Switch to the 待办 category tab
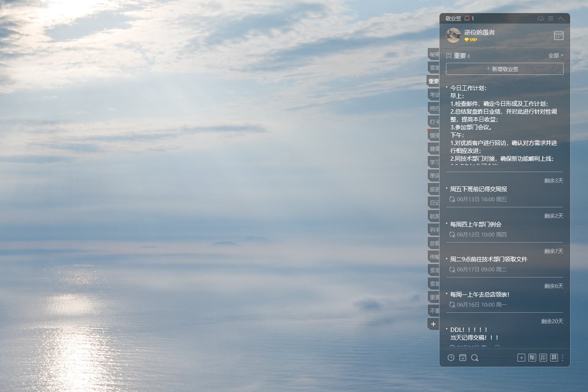588x392 pixels. tap(433, 108)
